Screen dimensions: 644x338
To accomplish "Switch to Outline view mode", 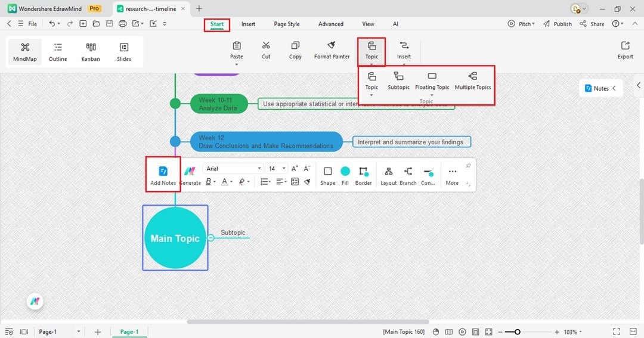I will (x=57, y=52).
